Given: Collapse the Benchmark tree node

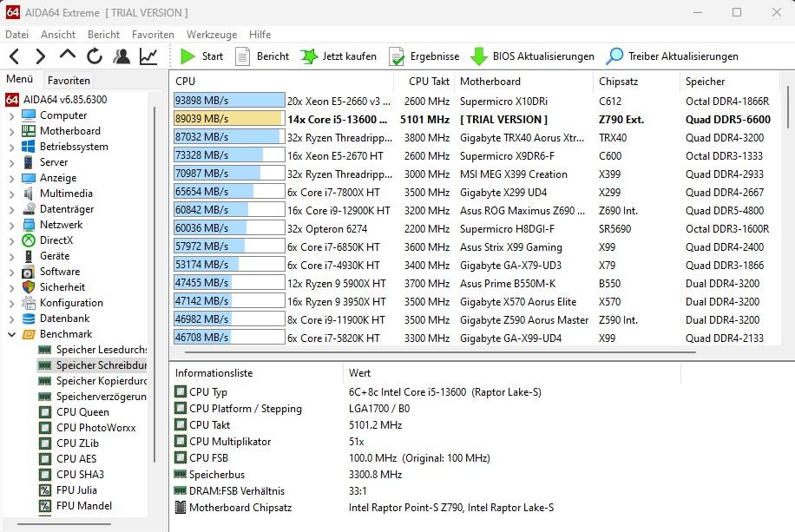Looking at the screenshot, I should 11,335.
